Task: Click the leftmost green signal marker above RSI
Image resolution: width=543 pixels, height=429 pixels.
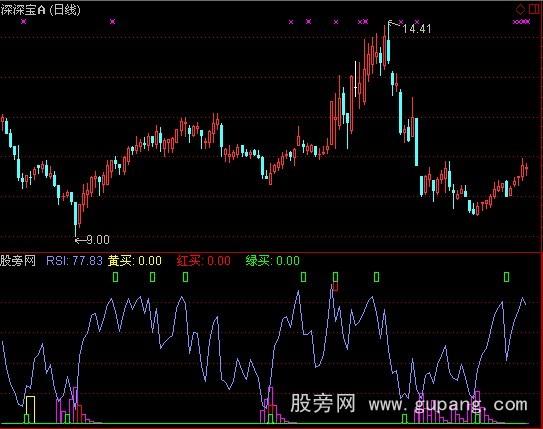Action: pyautogui.click(x=116, y=277)
